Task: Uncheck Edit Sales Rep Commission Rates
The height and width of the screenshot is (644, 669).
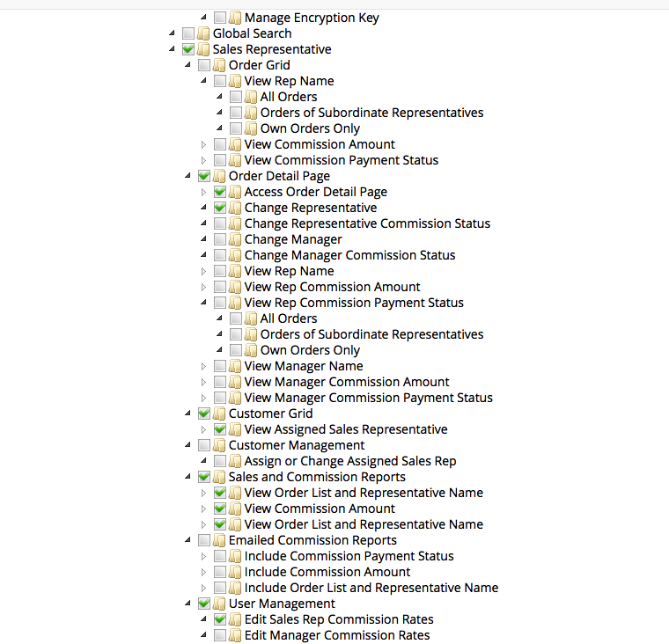Action: [220, 619]
